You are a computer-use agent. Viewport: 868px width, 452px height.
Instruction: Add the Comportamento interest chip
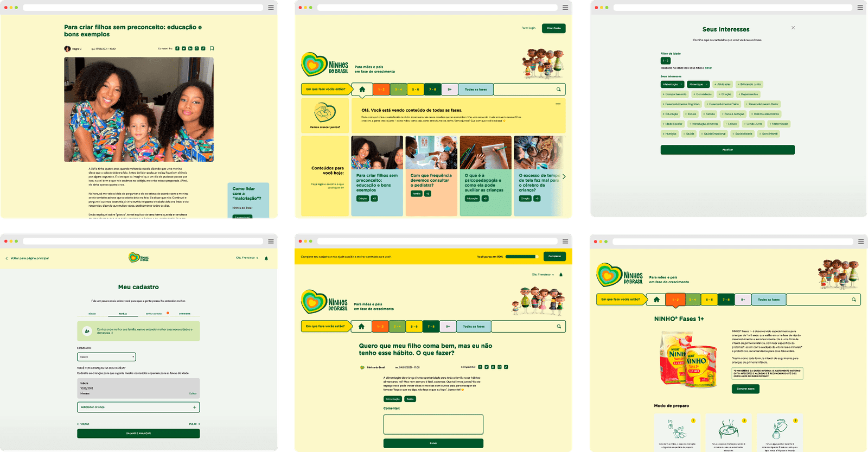tap(674, 94)
